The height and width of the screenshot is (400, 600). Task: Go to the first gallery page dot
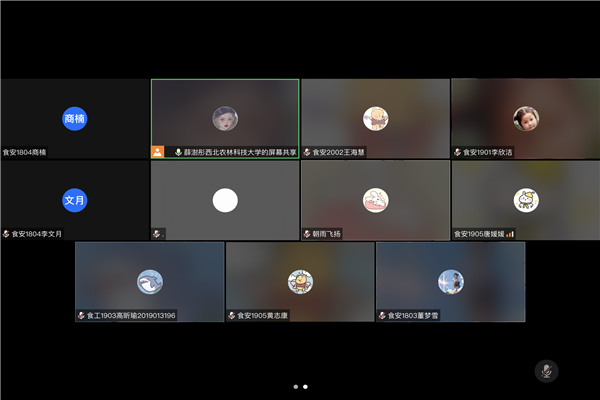(x=295, y=386)
